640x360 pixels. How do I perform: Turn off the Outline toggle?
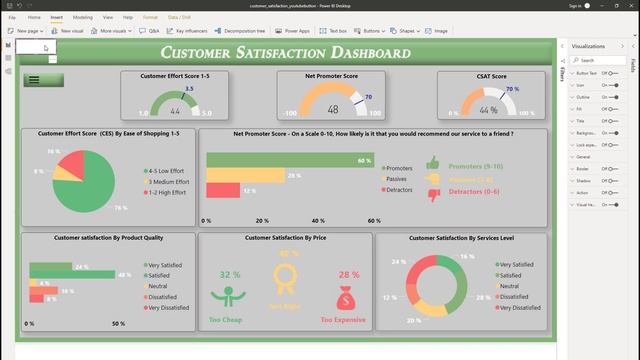pyautogui.click(x=613, y=97)
